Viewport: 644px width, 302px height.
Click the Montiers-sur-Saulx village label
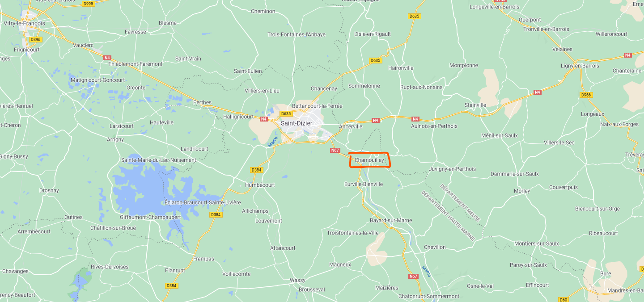coord(537,243)
